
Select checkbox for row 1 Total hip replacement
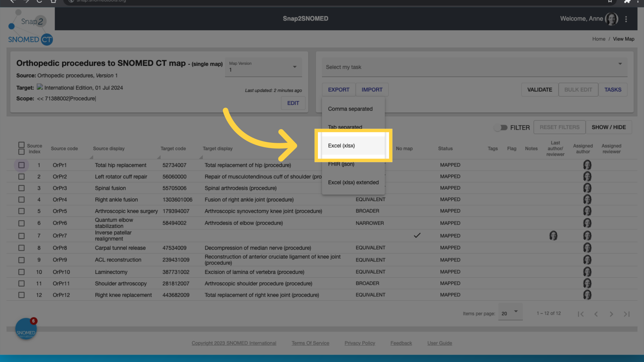(21, 165)
